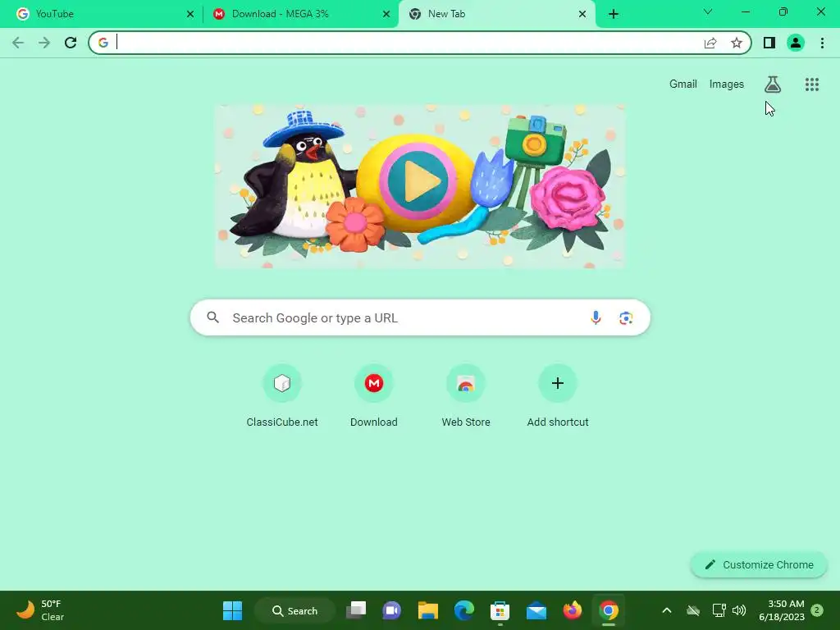The height and width of the screenshot is (630, 840).
Task: Show hidden system tray icons
Action: tap(667, 610)
